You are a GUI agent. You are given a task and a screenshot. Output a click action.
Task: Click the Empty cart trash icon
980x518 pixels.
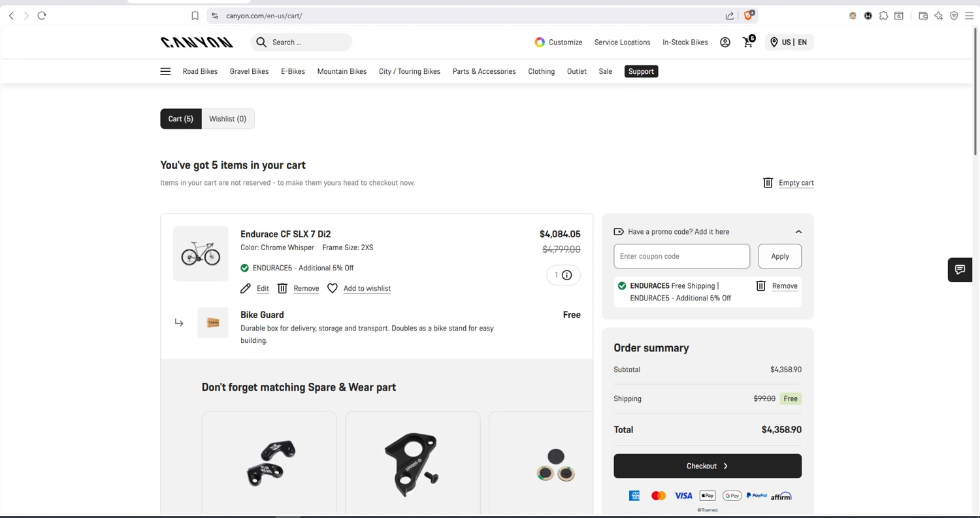pyautogui.click(x=768, y=183)
